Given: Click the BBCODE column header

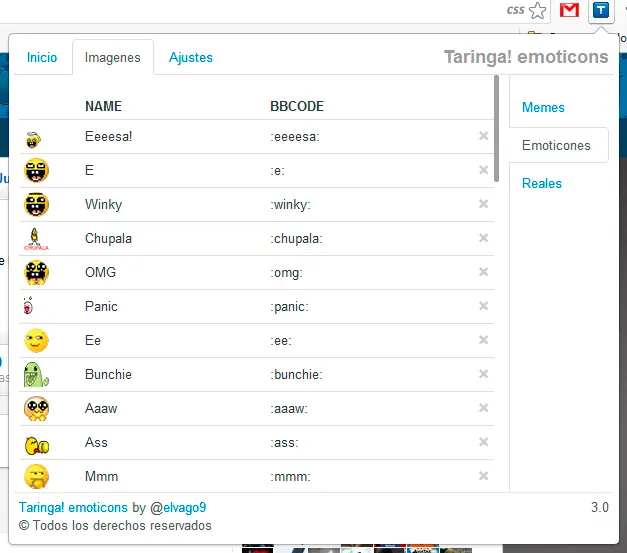Looking at the screenshot, I should click(x=297, y=106).
